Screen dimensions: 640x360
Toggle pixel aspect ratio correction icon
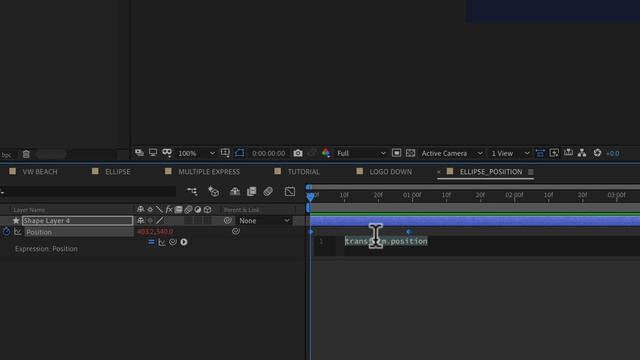pos(540,153)
